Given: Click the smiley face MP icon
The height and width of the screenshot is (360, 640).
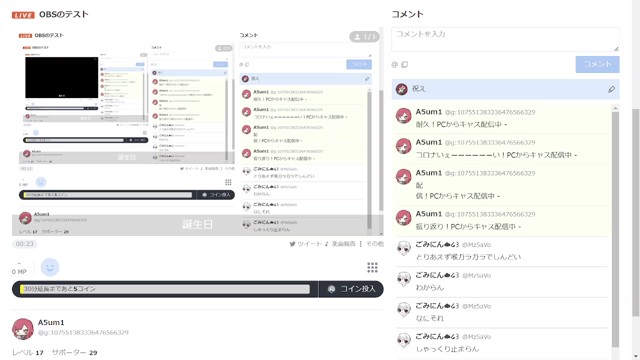Looking at the screenshot, I should pos(50,267).
